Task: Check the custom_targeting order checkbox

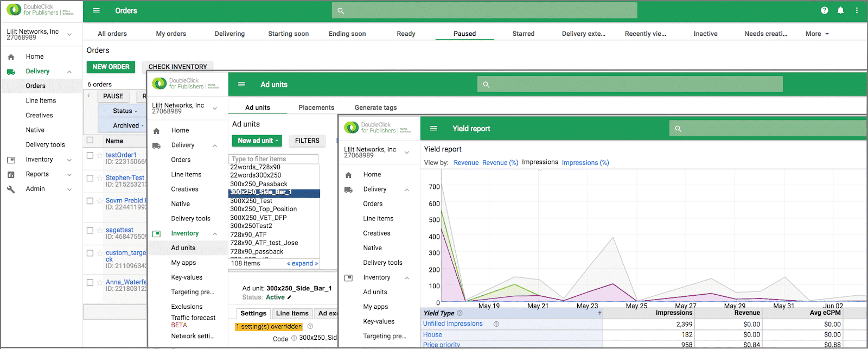Action: point(90,253)
